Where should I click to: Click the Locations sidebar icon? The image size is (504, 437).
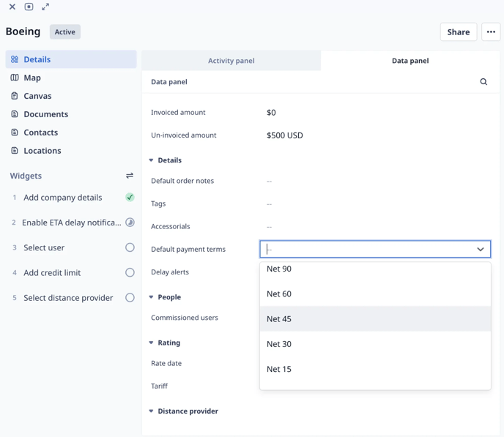[x=15, y=151]
